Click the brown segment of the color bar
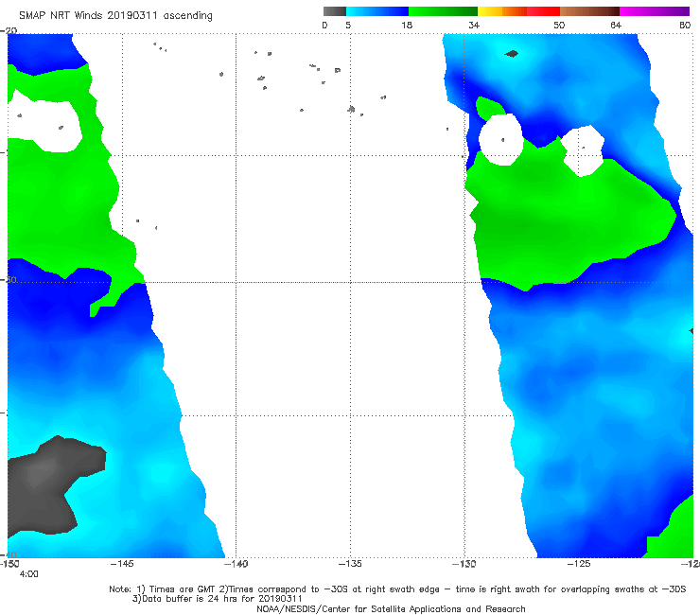700x615 pixels. (589, 11)
